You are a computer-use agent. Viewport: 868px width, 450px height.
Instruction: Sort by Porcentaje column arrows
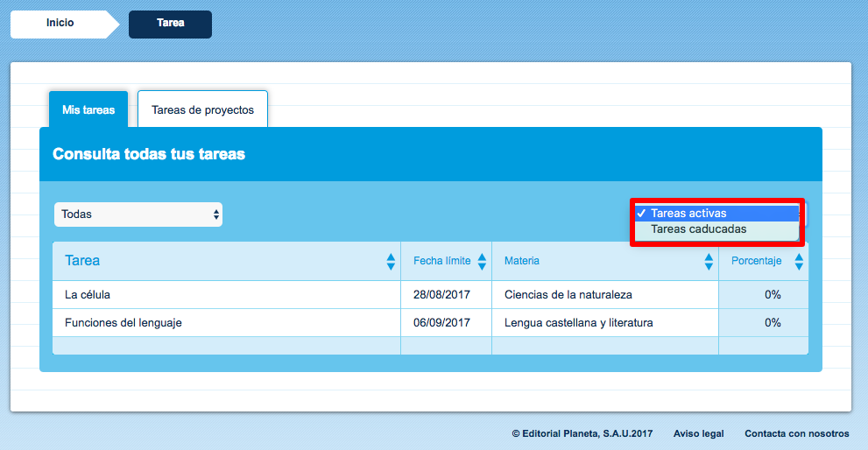tap(798, 261)
